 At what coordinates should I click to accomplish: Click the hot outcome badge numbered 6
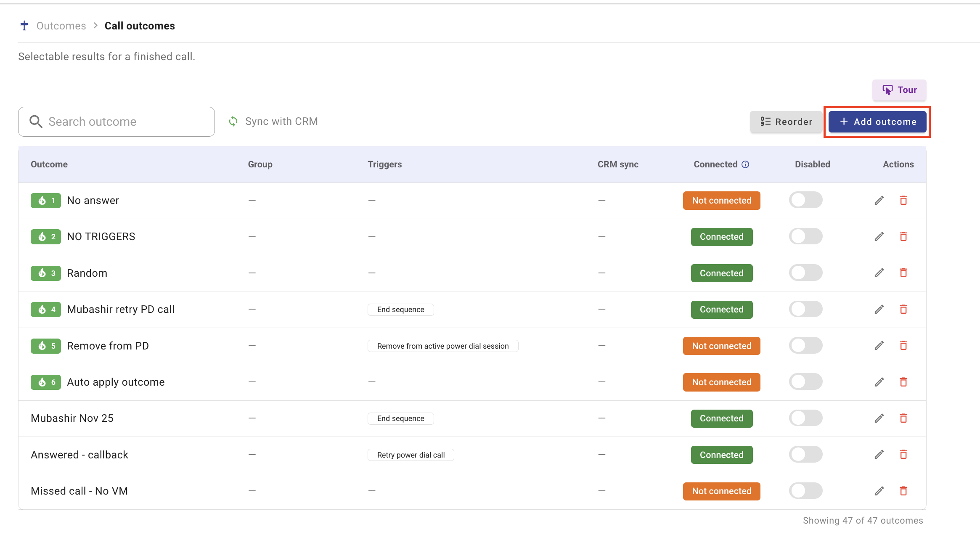click(x=46, y=382)
